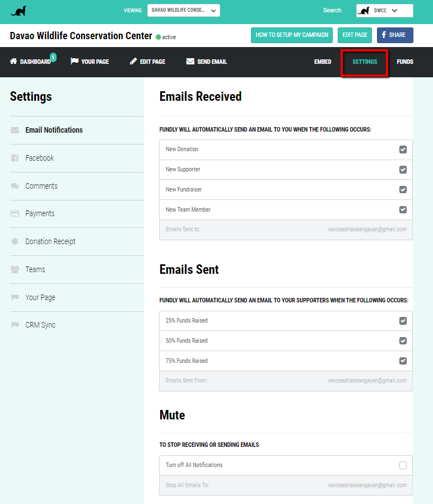
Task: Click the DWCC account avatar icon
Action: click(364, 11)
